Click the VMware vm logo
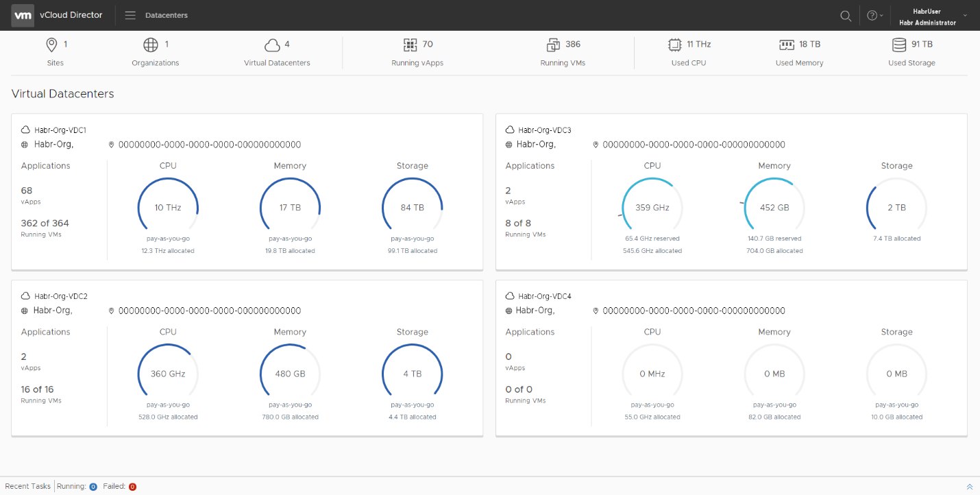 23,15
